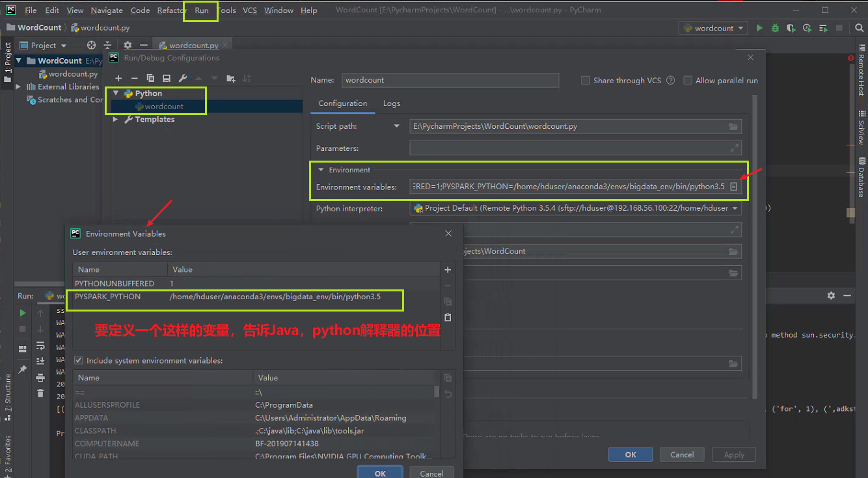Open Project panel settings gear icon
The image size is (868, 478).
coord(128,46)
